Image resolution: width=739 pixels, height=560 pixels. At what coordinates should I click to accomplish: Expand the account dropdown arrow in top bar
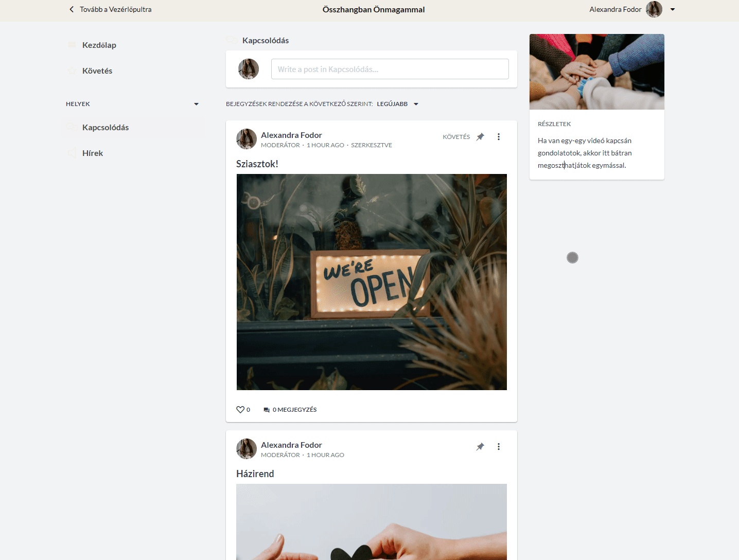[x=673, y=9]
